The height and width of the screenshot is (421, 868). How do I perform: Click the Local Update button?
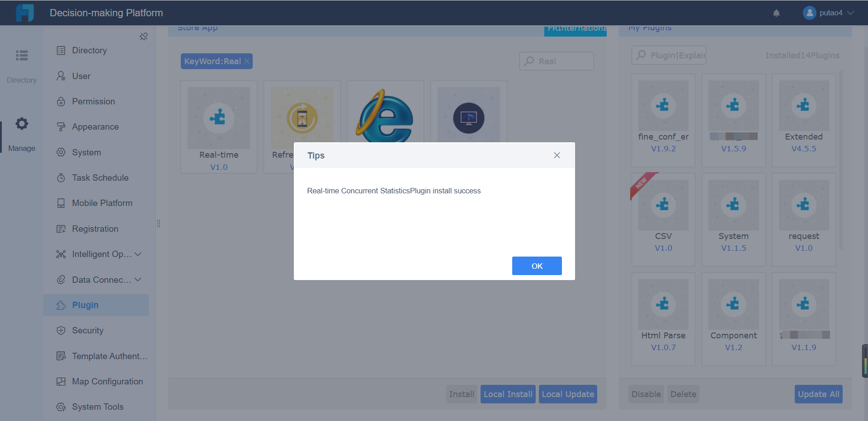tap(568, 394)
